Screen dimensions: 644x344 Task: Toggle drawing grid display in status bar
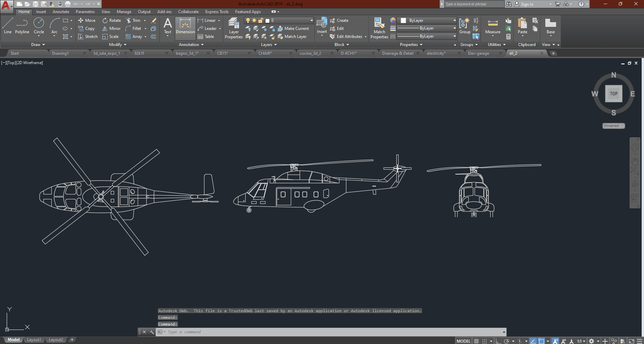point(476,341)
